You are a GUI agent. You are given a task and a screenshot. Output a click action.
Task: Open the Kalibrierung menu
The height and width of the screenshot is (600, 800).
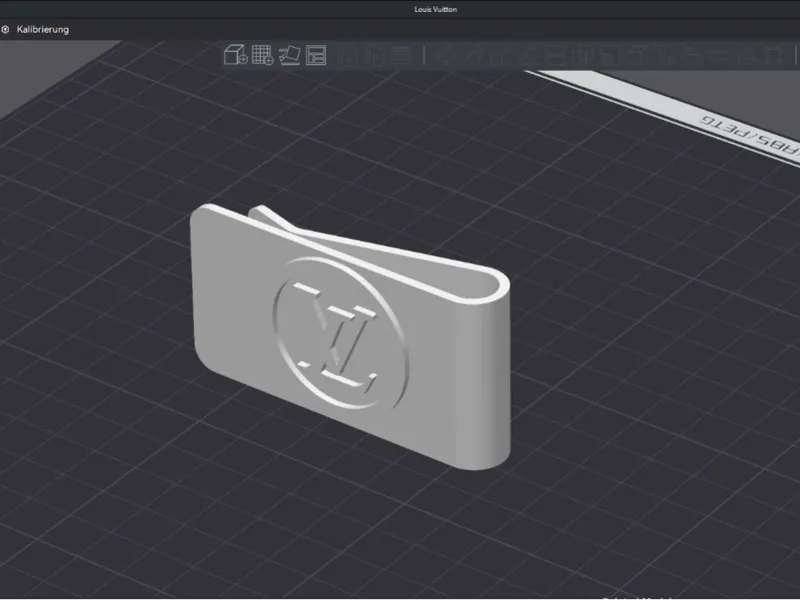(x=42, y=30)
